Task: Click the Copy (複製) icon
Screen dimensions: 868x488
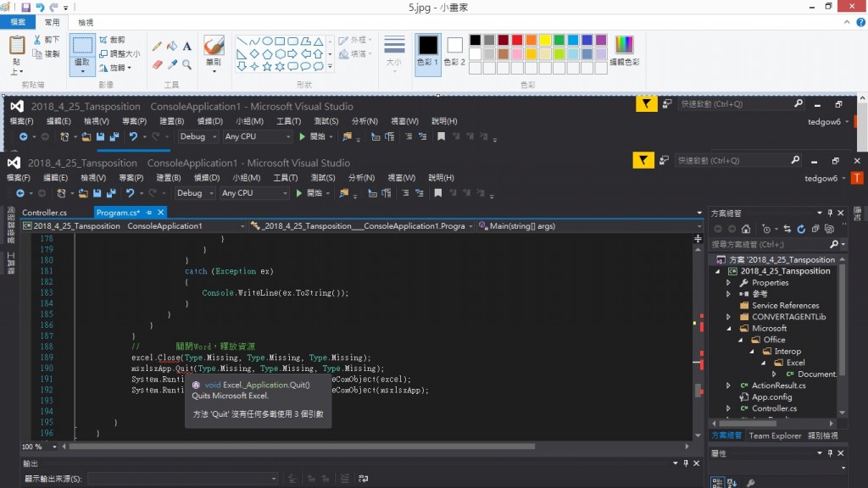Action: 37,53
